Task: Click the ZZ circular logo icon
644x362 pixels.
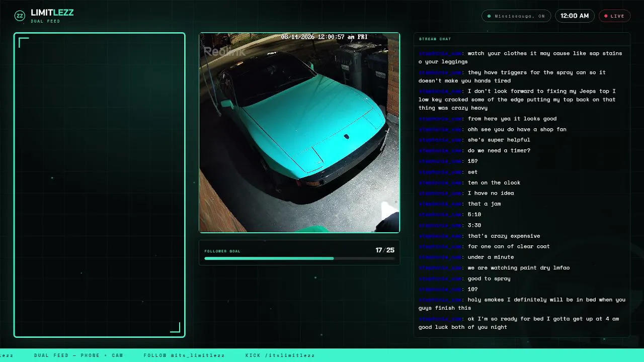Action: point(20,16)
